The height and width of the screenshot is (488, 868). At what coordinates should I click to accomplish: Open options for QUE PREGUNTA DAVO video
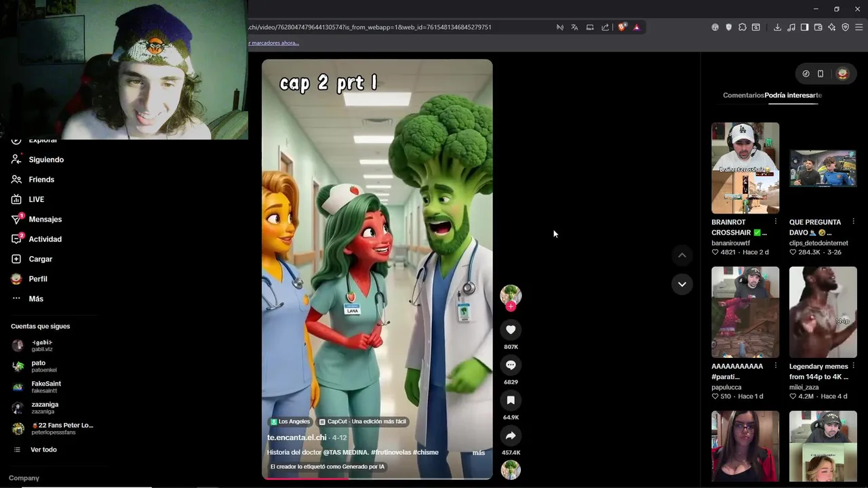tap(853, 222)
